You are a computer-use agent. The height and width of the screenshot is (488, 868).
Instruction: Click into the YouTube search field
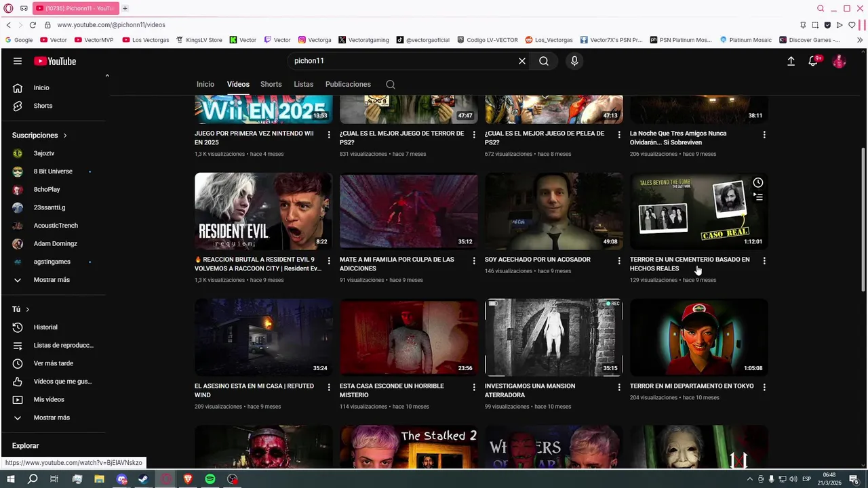pos(403,61)
